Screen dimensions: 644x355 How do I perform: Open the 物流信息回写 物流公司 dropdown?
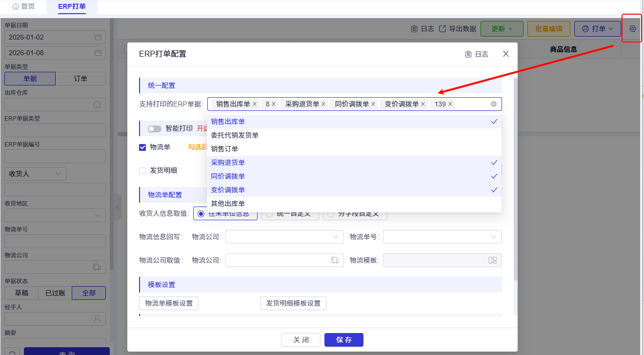[x=284, y=237]
